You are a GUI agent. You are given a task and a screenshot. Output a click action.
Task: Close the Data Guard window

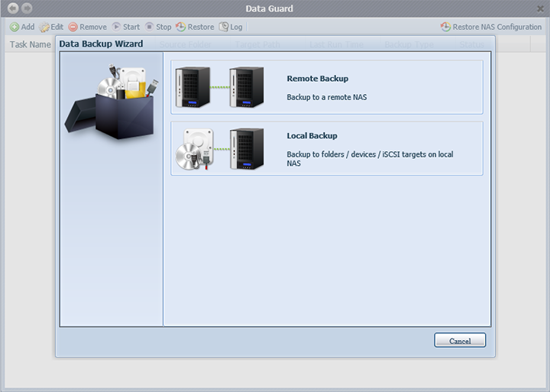pos(539,8)
